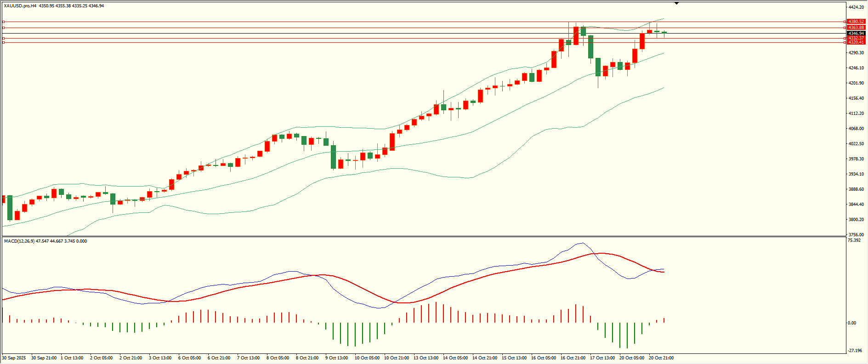
Task: Click the 30 Sep 2025 date label
Action: coord(14,358)
